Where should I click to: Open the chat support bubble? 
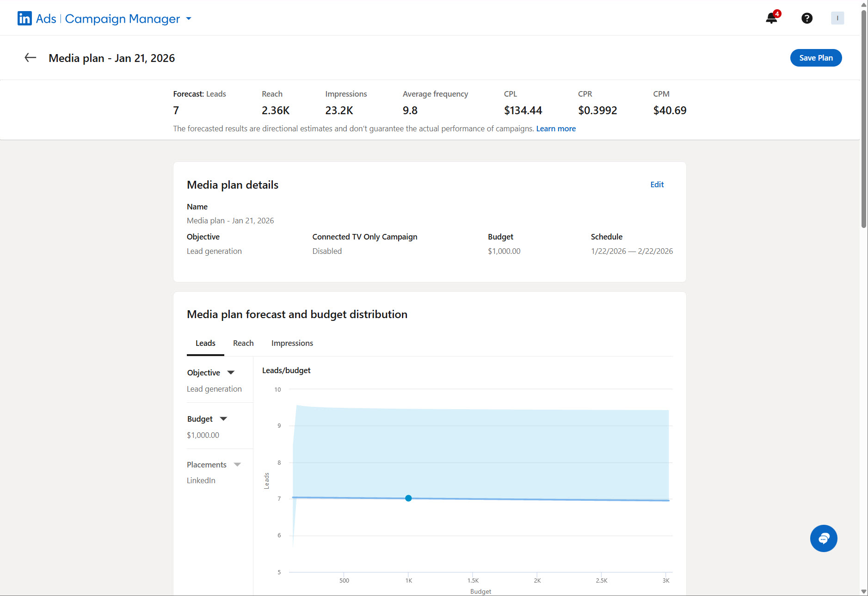point(823,538)
